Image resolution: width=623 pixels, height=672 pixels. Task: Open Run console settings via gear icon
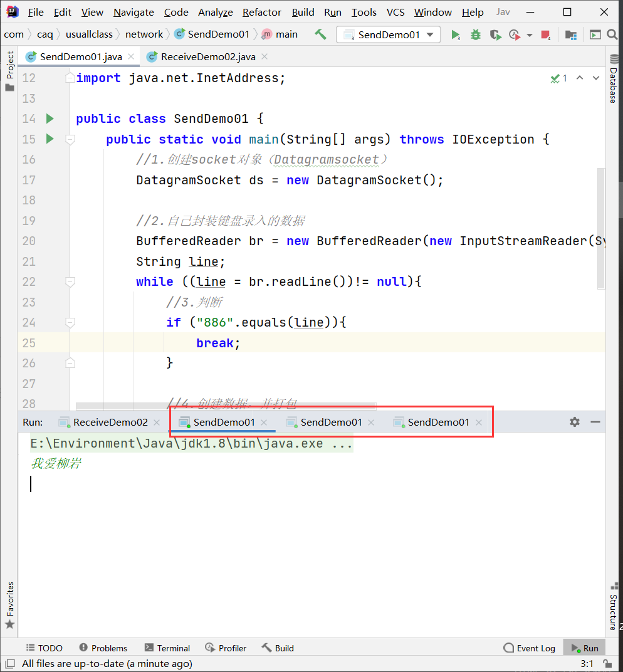[x=575, y=422]
